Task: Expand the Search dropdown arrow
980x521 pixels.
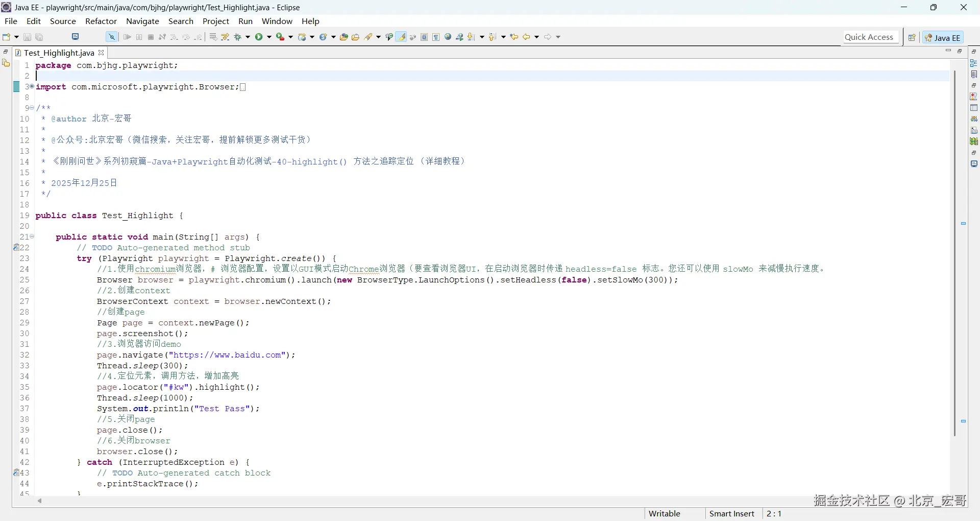Action: tap(379, 37)
